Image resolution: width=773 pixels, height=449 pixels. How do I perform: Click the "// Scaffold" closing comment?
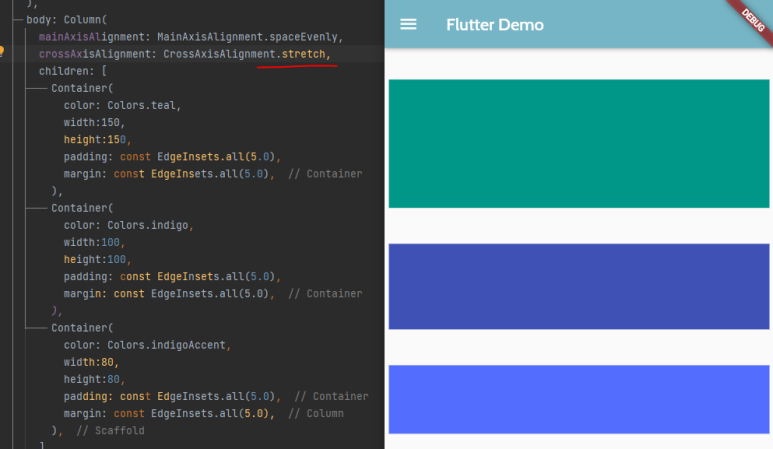click(x=110, y=431)
